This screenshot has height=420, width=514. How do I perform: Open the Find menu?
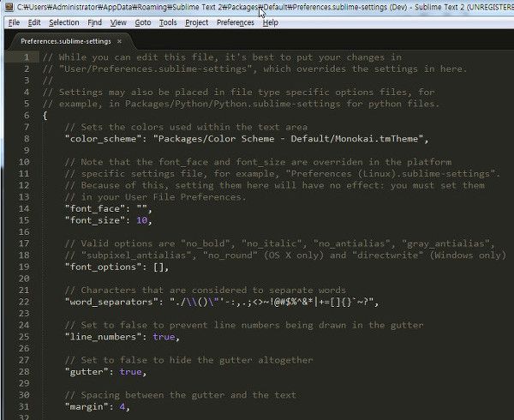click(x=94, y=22)
